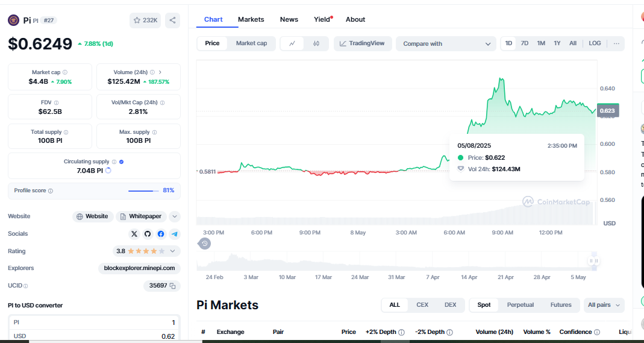This screenshot has width=644, height=343.
Task: Open the All pairs dropdown
Action: coord(604,305)
